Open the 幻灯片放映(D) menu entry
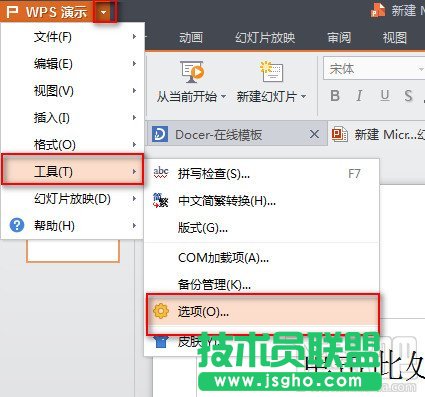 click(72, 199)
